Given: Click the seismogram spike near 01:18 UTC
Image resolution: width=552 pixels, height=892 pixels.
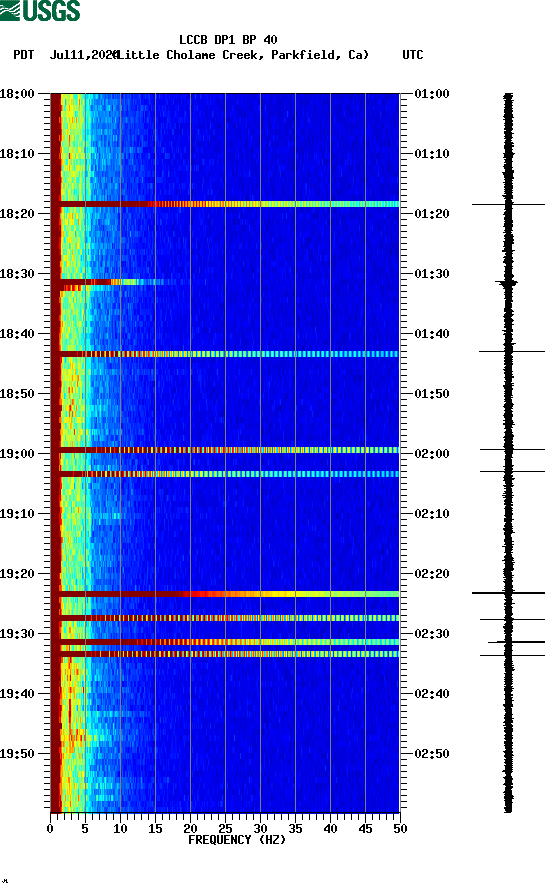Looking at the screenshot, I should [508, 204].
